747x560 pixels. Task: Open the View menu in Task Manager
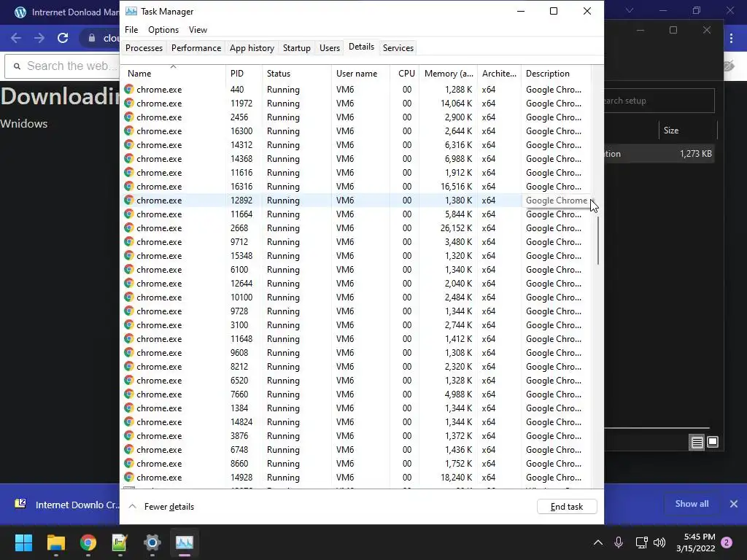(x=198, y=29)
